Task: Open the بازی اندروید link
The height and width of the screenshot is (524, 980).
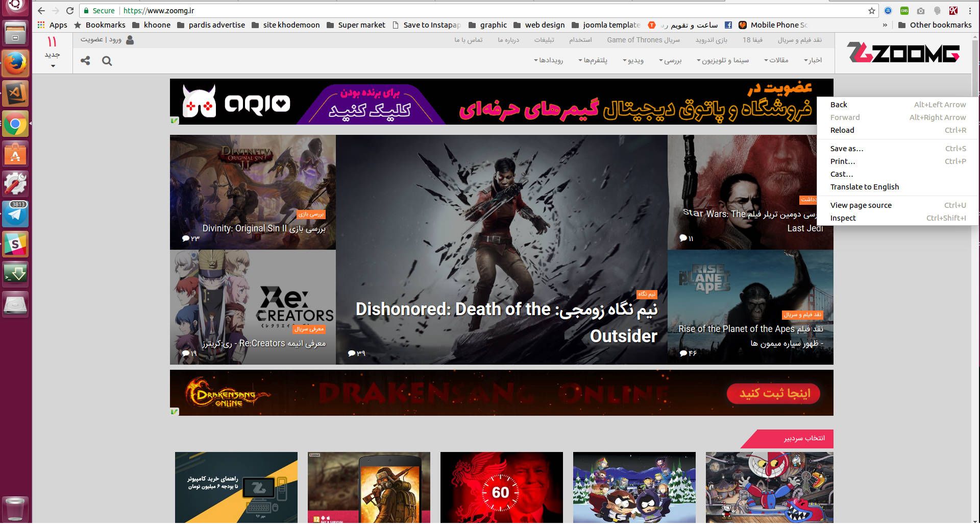Action: coord(711,40)
